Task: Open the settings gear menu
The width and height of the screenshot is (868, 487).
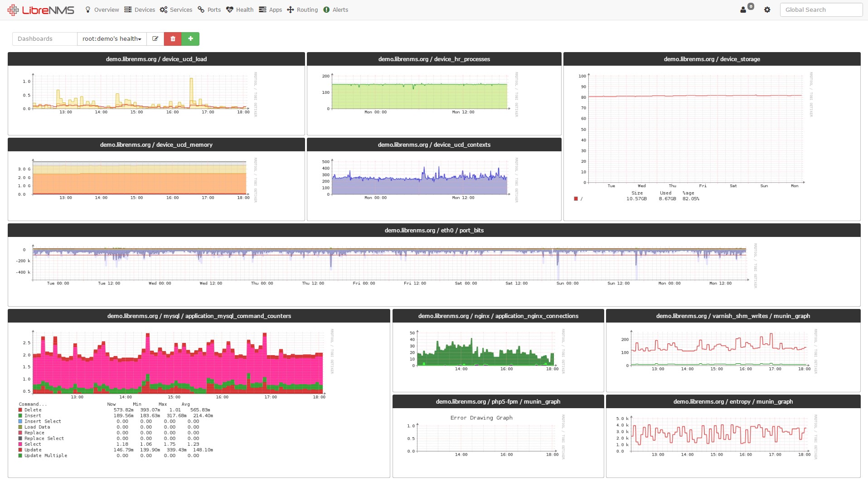Action: click(x=767, y=10)
